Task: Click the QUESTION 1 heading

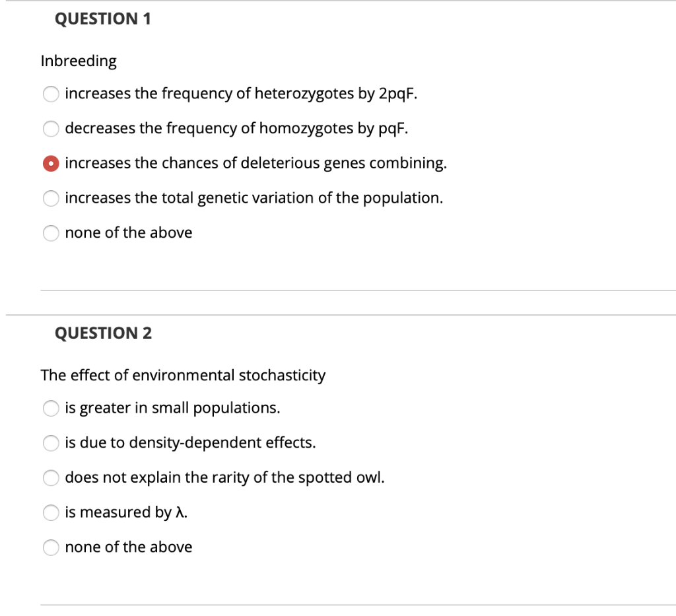Action: point(102,19)
